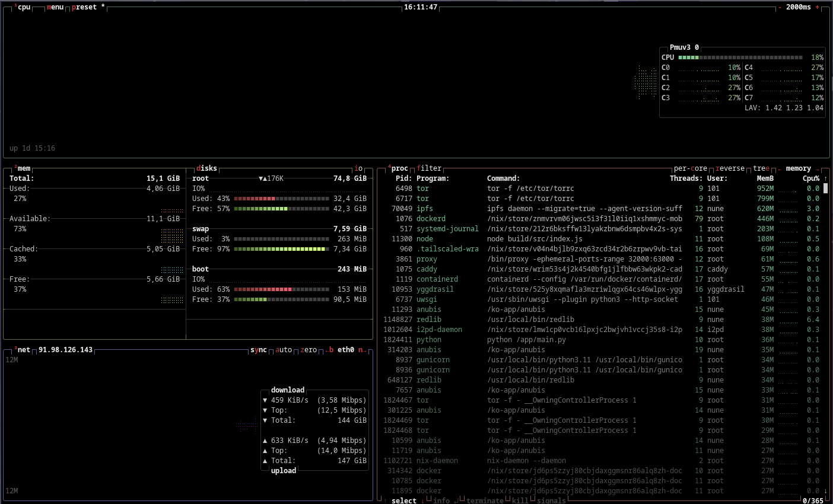Select the i2pd-daemon process row
The width and height of the screenshot is (833, 504).
pos(602,330)
